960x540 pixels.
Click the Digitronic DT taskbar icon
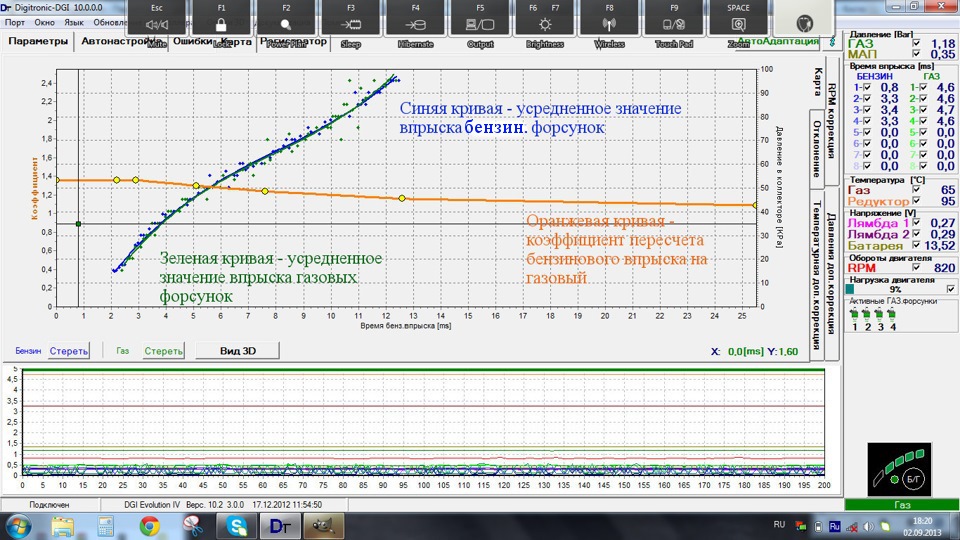pos(280,526)
